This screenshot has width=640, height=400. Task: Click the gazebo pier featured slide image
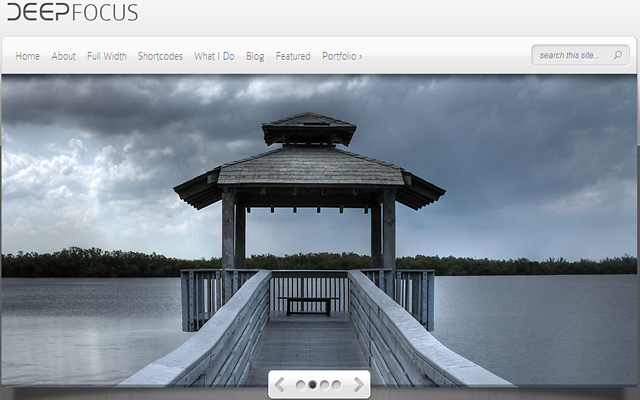[319, 231]
